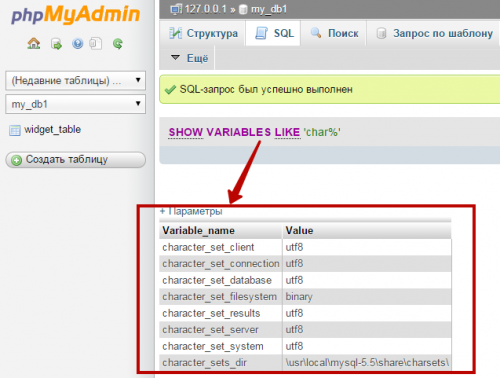
Task: Click the VARIABLES keyword in the query
Action: pyautogui.click(x=239, y=132)
